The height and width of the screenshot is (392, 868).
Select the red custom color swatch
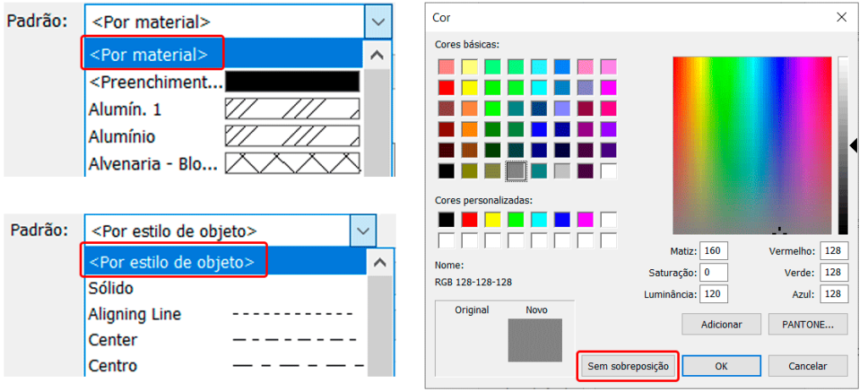tap(470, 219)
